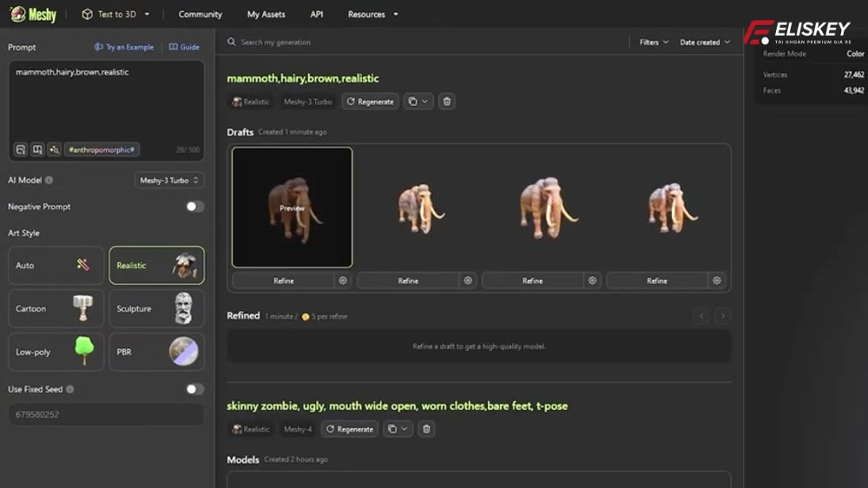Select the Realistic art style
Viewport: 868px width, 488px height.
click(x=156, y=266)
